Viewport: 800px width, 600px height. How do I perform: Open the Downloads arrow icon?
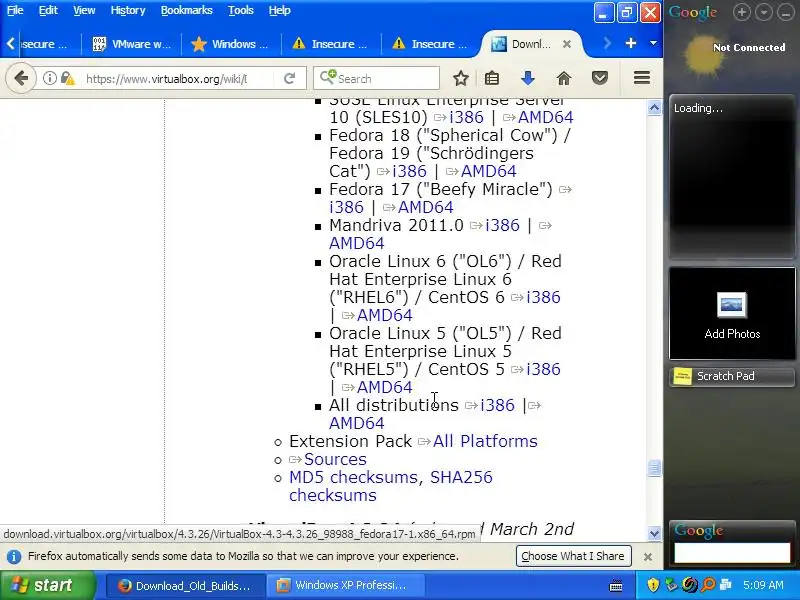528,79
